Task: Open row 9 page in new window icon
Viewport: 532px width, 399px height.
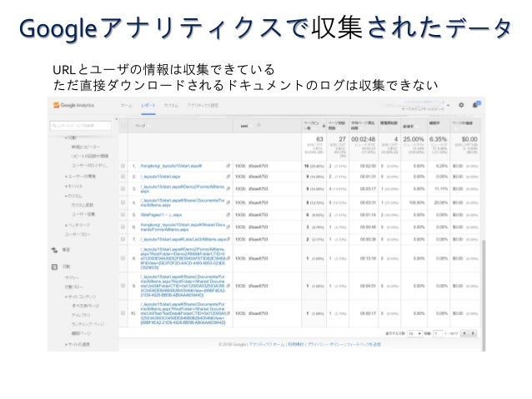Action: [228, 286]
